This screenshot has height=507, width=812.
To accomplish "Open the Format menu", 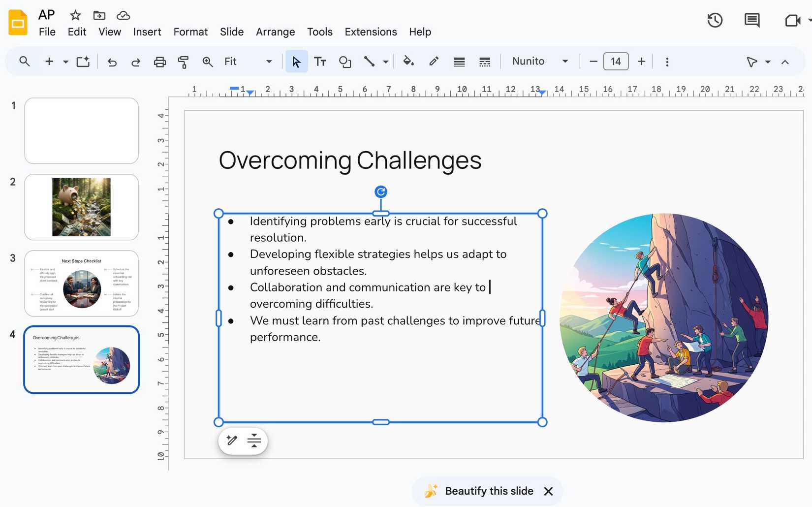I will pos(190,32).
